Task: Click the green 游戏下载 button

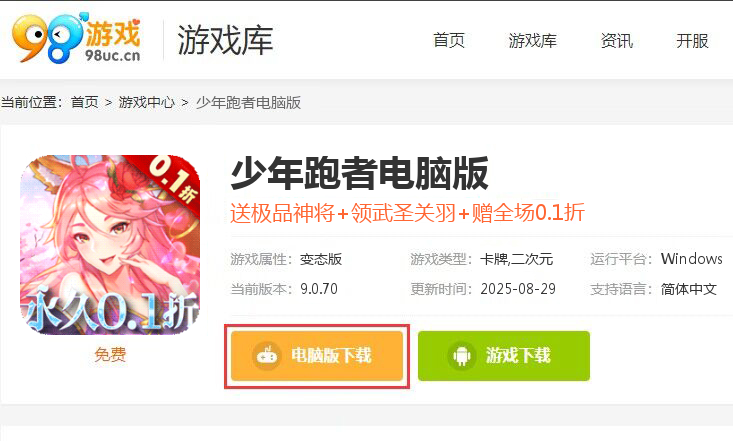Action: pyautogui.click(x=504, y=356)
